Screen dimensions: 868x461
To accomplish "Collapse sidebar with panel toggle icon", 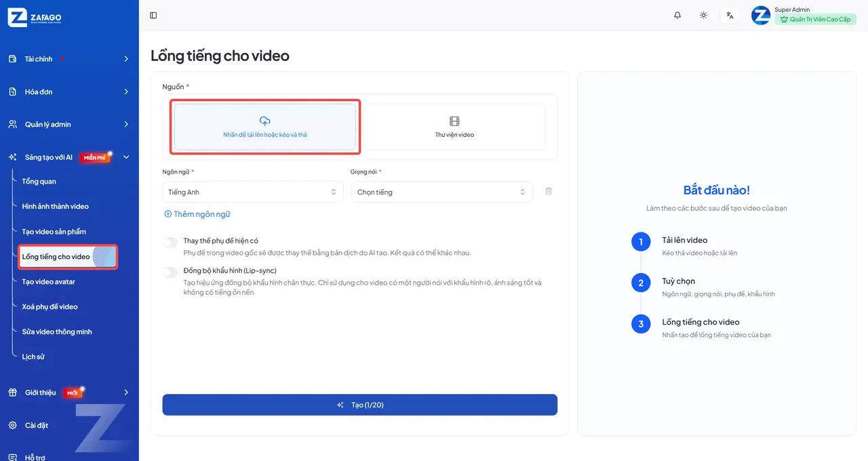I will pos(153,15).
